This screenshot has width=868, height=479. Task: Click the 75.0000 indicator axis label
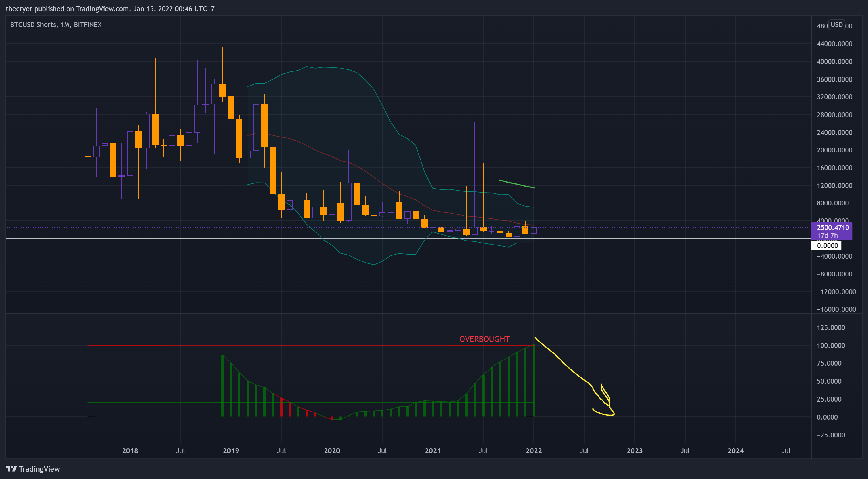pos(829,363)
